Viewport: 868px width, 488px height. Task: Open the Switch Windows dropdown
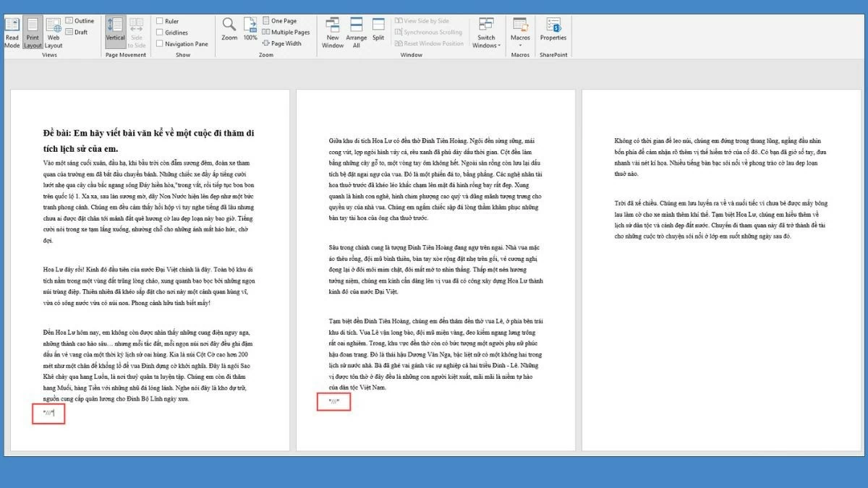(486, 32)
